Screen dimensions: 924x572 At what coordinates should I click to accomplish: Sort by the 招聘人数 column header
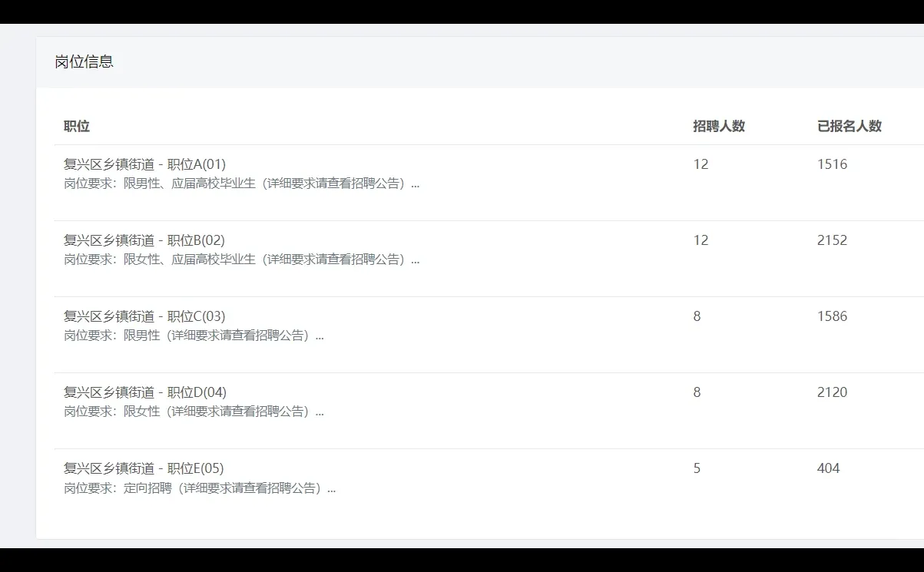719,126
